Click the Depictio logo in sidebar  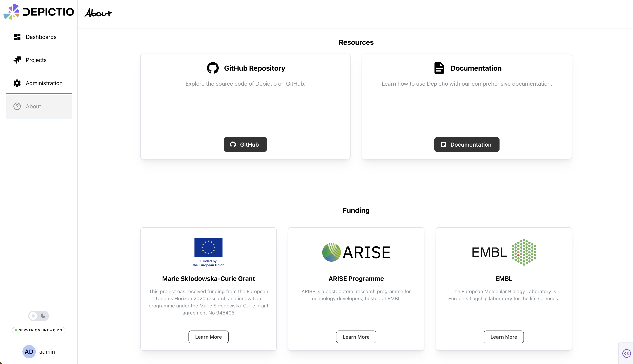[39, 12]
